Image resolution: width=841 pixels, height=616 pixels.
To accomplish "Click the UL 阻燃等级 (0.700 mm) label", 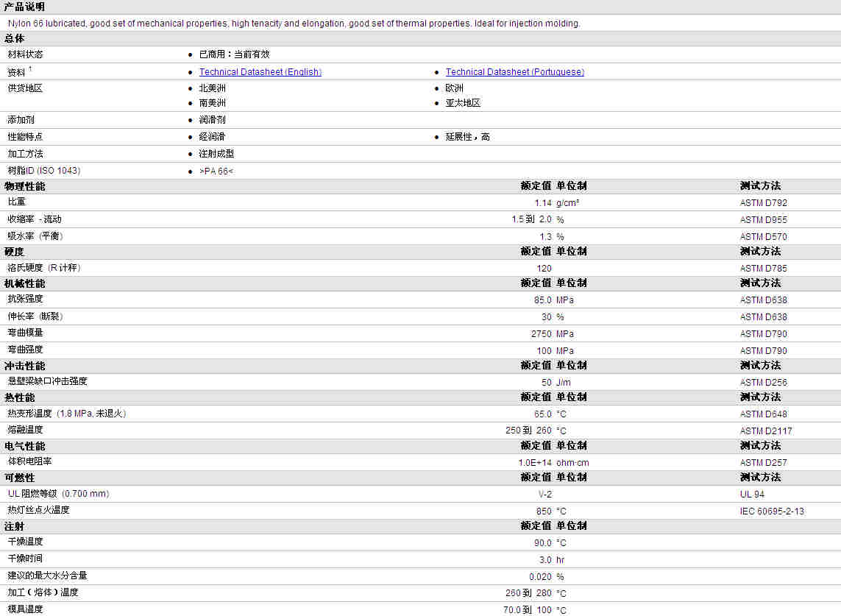I will point(58,494).
